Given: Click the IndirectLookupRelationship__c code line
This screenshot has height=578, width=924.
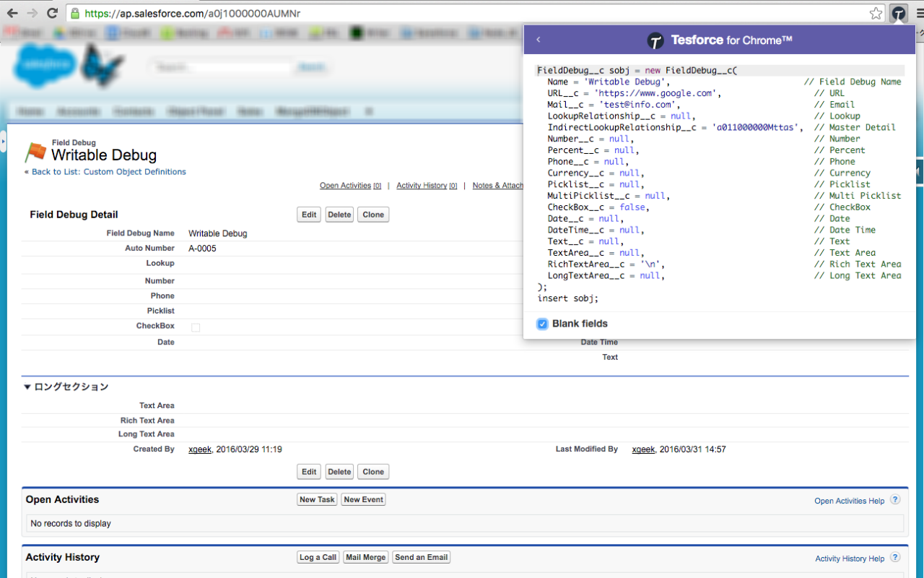Looking at the screenshot, I should pos(676,127).
